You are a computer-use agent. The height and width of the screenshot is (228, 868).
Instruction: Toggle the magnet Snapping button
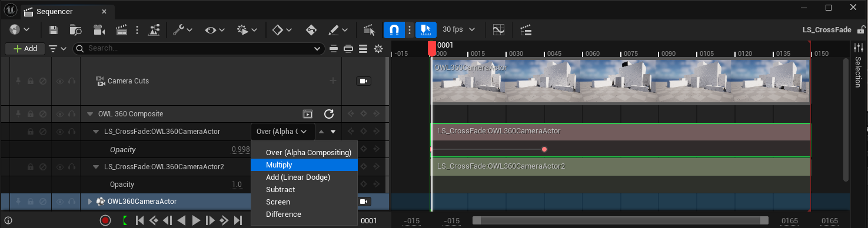tap(394, 29)
